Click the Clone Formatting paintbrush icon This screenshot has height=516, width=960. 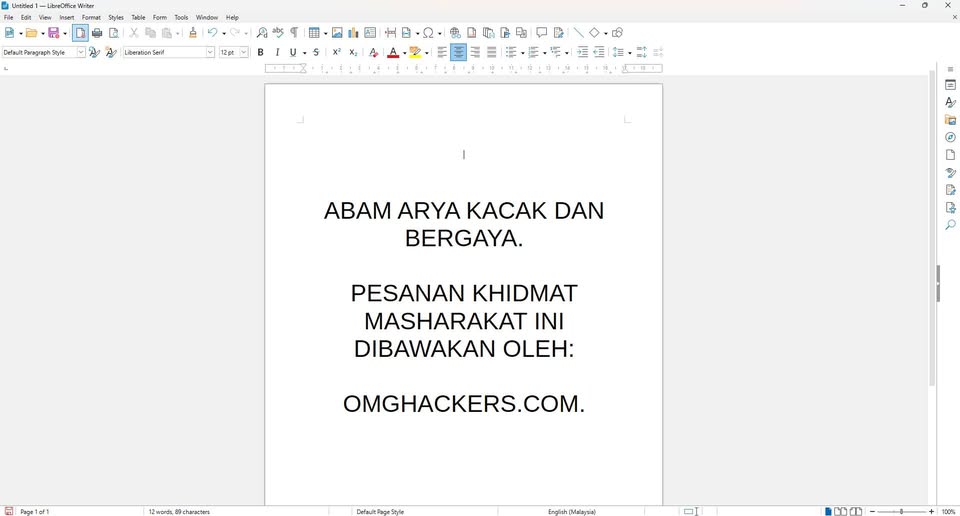click(x=193, y=33)
